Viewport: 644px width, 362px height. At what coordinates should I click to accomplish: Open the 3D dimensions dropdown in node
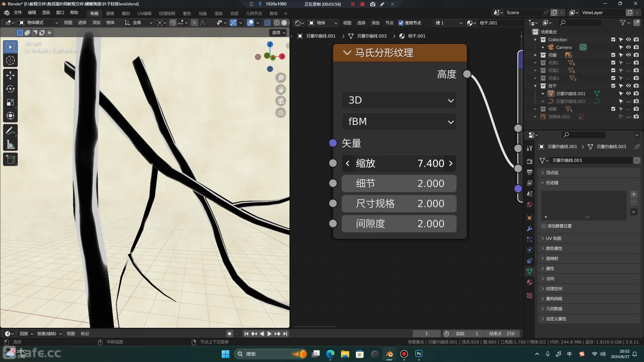pyautogui.click(x=399, y=100)
